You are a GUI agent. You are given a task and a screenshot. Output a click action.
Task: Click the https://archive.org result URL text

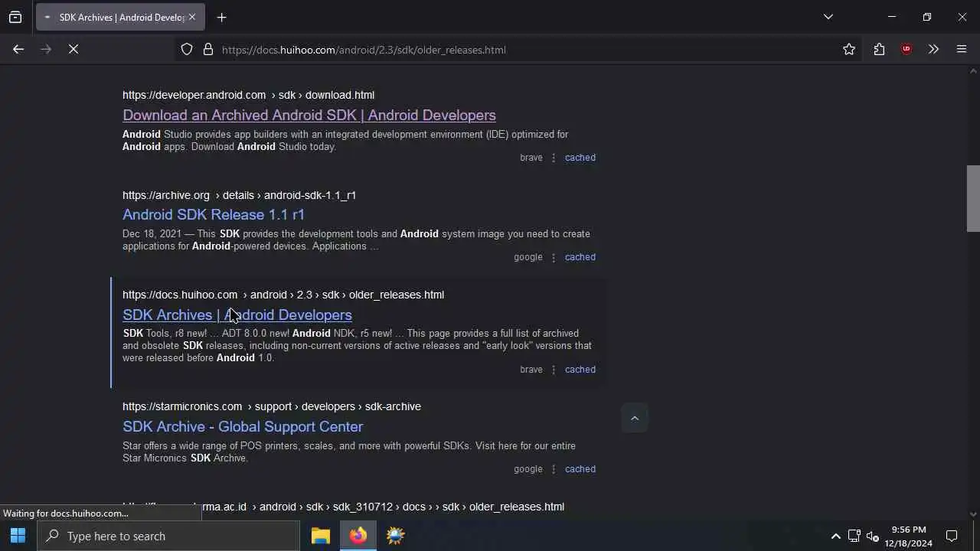166,195
